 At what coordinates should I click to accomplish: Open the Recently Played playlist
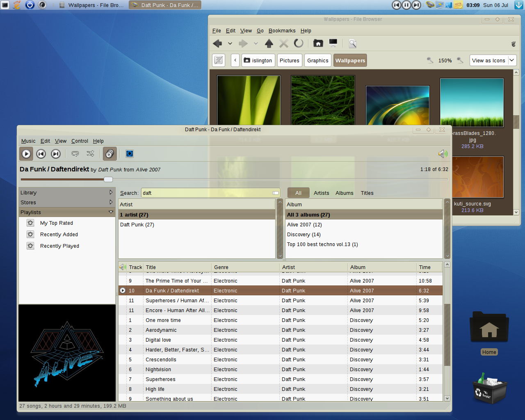click(x=60, y=246)
